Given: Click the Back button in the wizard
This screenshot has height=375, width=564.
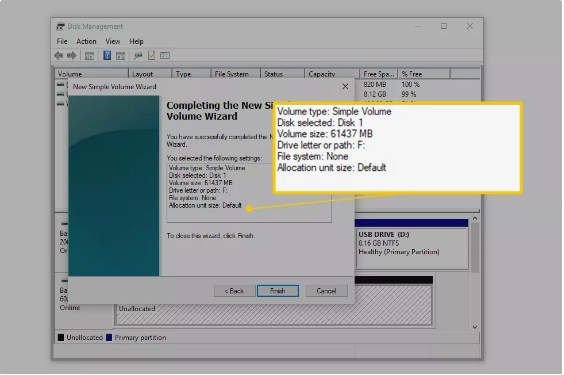Looking at the screenshot, I should click(234, 291).
